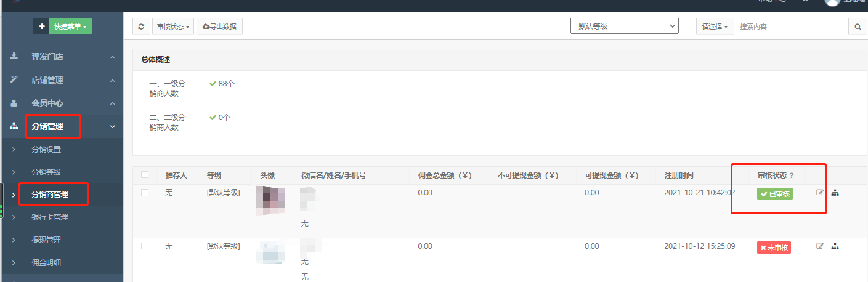Click the red 未审核 status badge
The height and width of the screenshot is (282, 868).
point(774,247)
